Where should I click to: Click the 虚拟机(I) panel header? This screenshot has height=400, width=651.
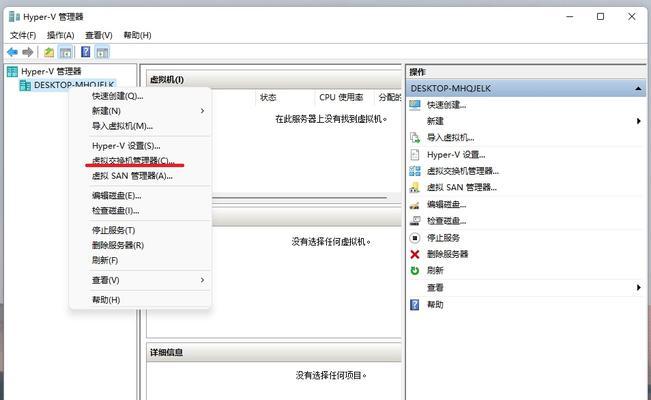(274, 79)
